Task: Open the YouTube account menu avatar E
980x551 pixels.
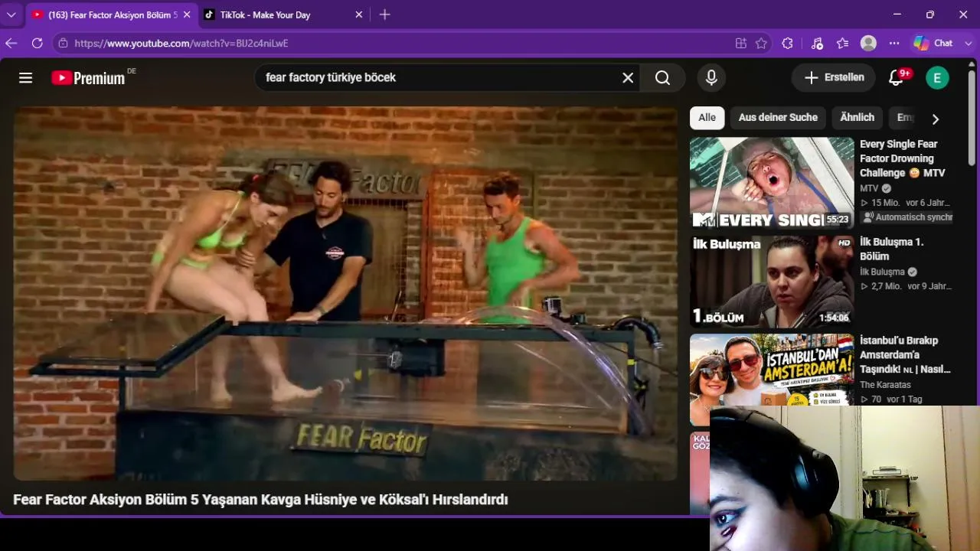Action: (x=937, y=77)
